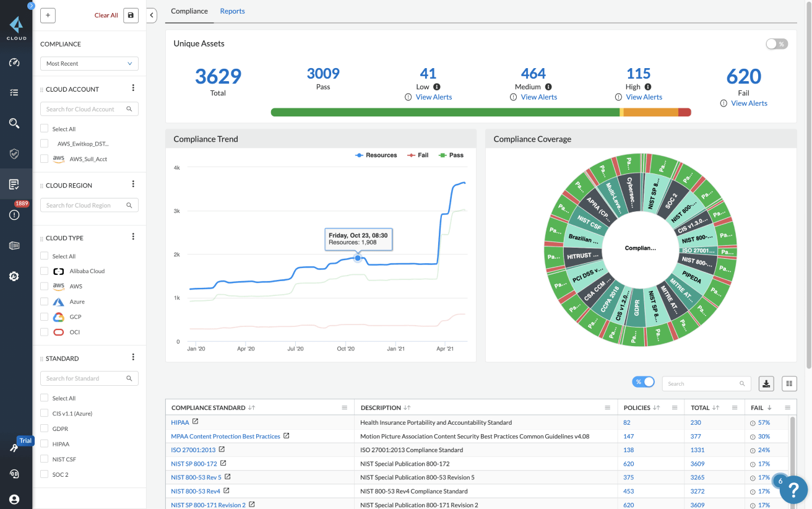Click the orange segment of severity bar
Viewport: 812px width, 509px height.
[650, 113]
